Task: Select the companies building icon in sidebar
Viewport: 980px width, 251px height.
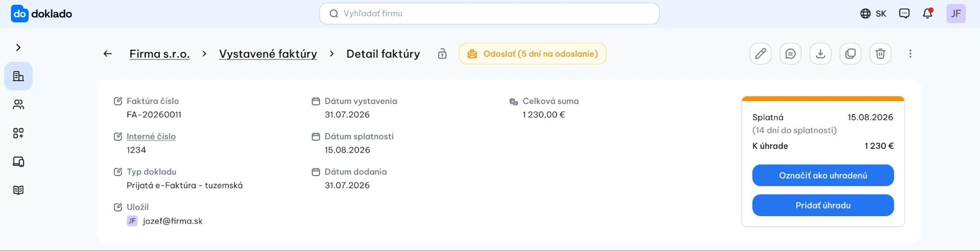Action: [x=18, y=76]
